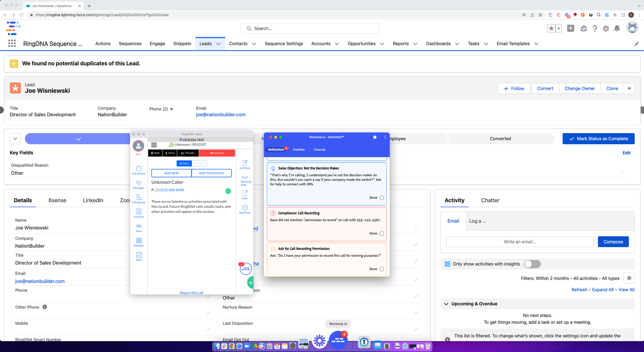644x352 pixels.
Task: Put the call on Hold
Action: click(x=155, y=153)
